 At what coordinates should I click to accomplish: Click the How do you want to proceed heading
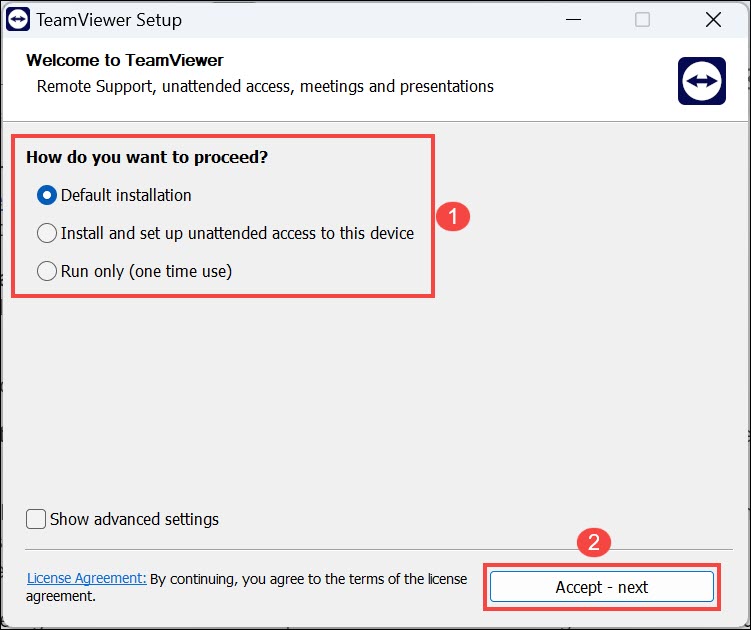[x=147, y=157]
